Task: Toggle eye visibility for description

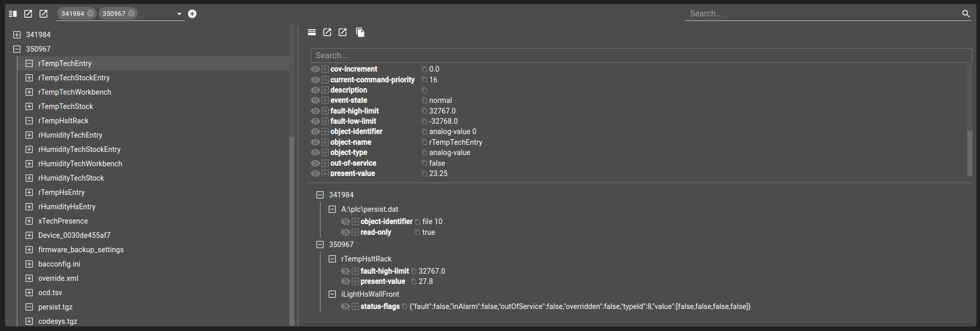Action: pyautogui.click(x=315, y=90)
